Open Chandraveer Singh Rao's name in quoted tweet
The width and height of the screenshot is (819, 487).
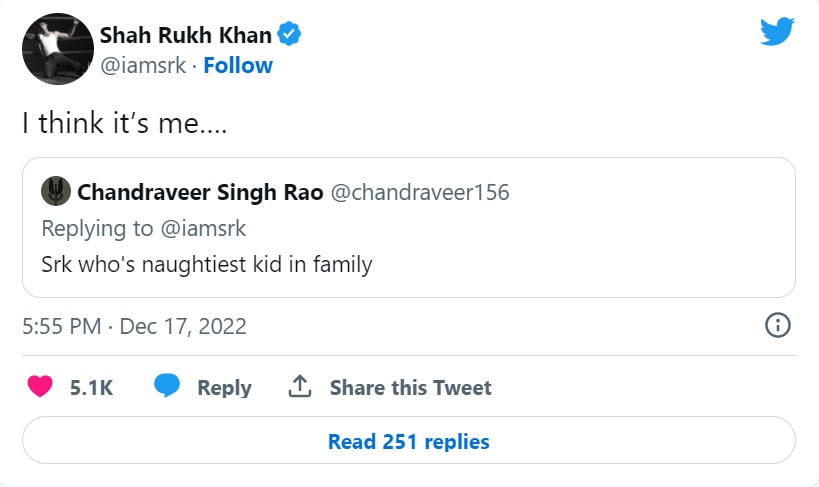(200, 192)
